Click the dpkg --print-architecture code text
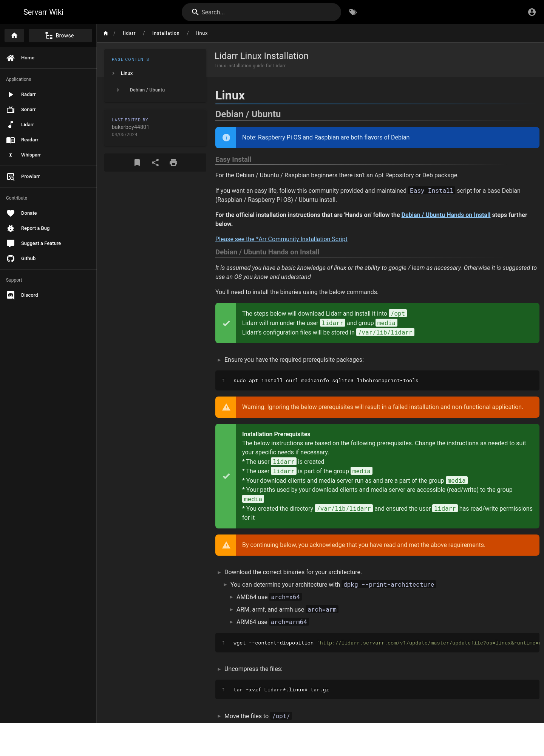The height and width of the screenshot is (756, 544). (x=389, y=584)
